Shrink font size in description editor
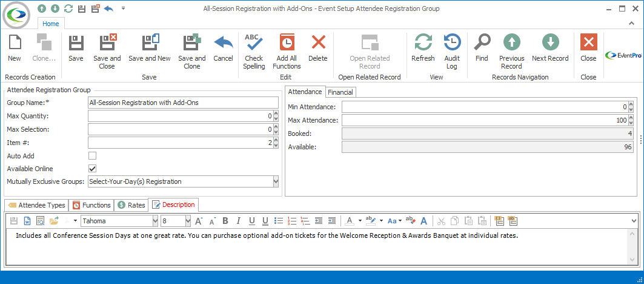The width and height of the screenshot is (644, 284). (x=212, y=221)
